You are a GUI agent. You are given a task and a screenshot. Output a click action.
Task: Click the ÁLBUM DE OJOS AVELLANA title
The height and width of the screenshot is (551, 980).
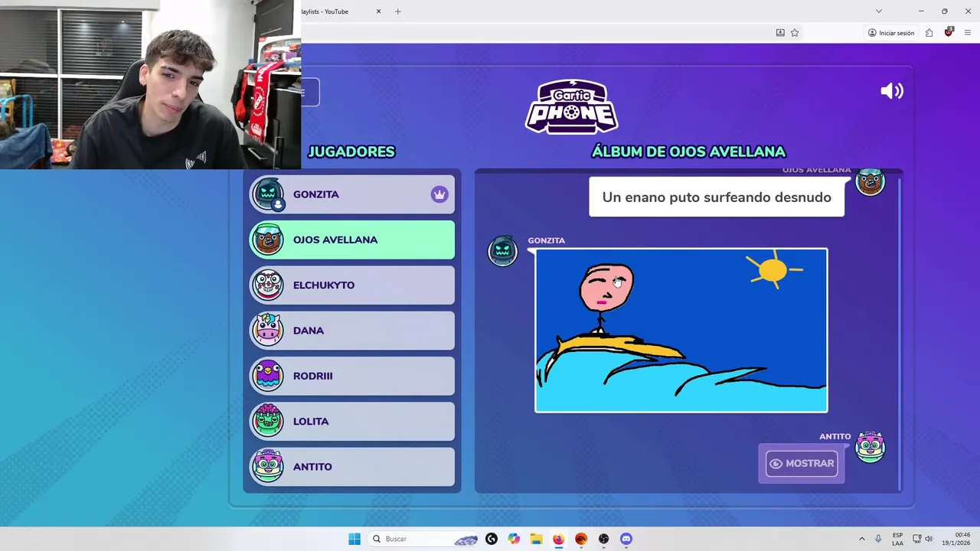[689, 152]
